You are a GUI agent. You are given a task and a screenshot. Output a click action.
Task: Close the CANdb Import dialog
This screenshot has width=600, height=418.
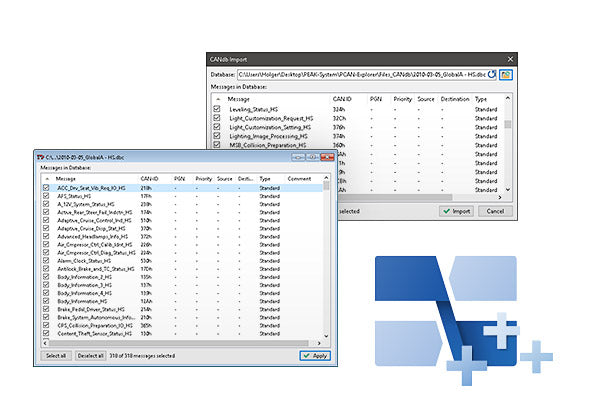507,59
